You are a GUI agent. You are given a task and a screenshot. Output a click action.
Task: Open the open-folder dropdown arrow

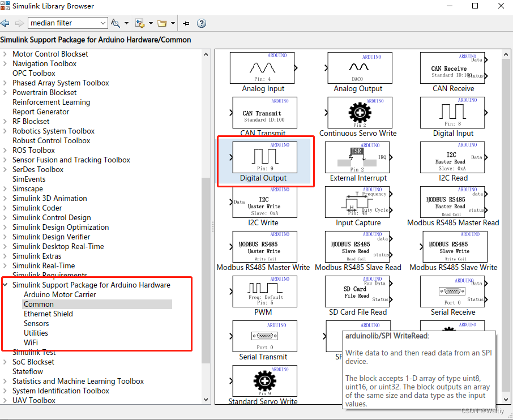(x=173, y=23)
